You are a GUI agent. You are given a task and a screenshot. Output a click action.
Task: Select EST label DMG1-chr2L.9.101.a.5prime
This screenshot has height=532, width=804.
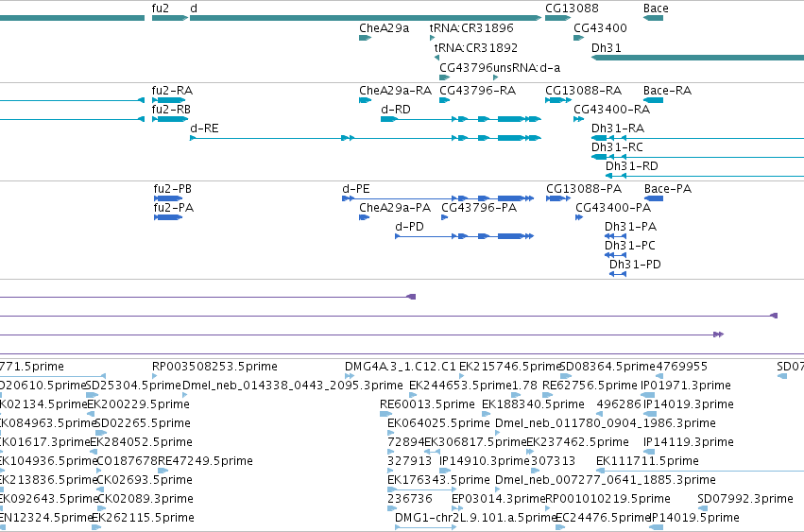[475, 518]
